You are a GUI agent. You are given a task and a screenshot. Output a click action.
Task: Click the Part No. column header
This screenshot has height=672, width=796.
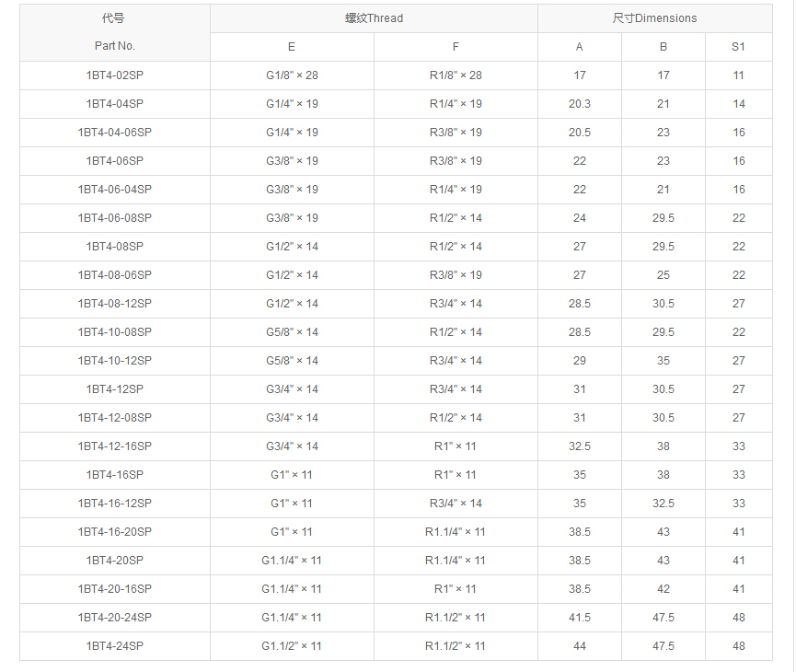[114, 46]
